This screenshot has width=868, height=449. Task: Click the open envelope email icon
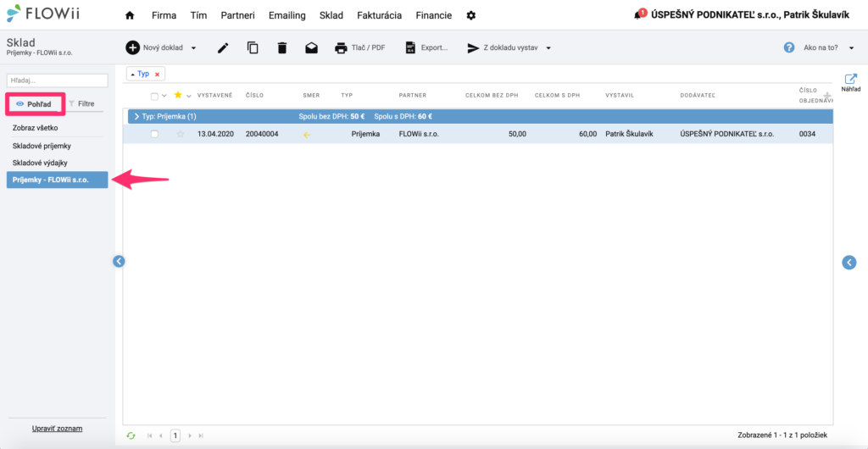click(x=312, y=48)
